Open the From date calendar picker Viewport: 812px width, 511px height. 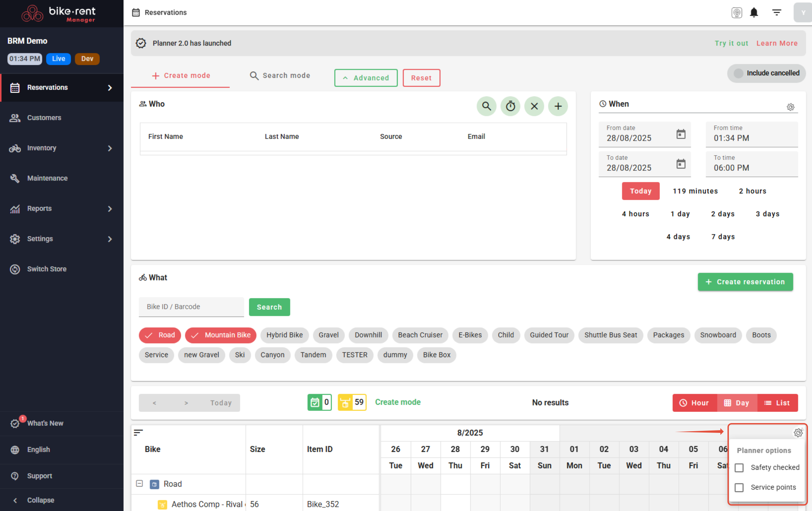(680, 134)
